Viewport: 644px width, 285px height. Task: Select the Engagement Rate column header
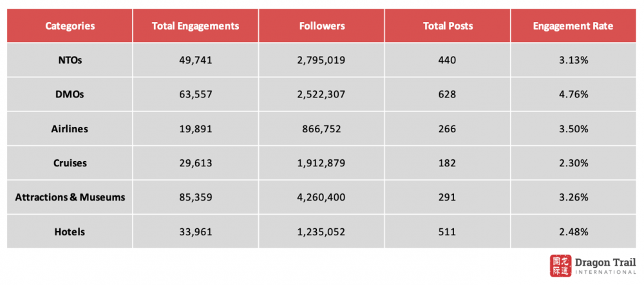point(573,26)
